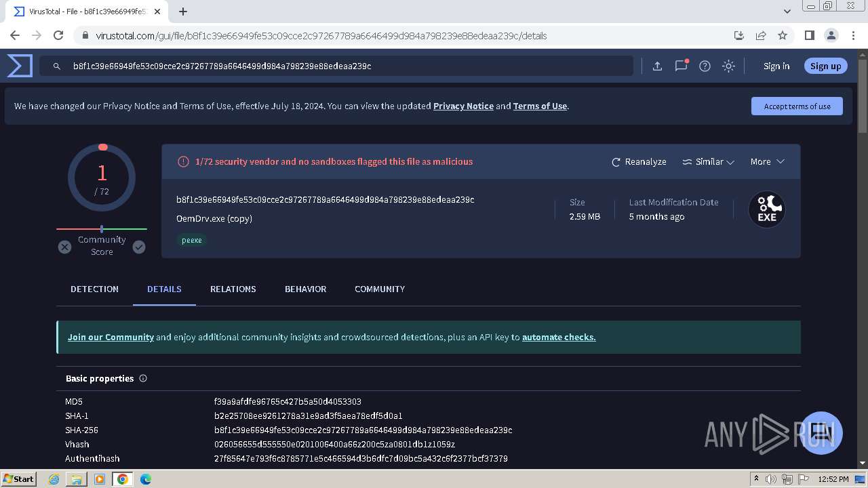Open the RELATIONS tab
The width and height of the screenshot is (868, 488).
tap(233, 289)
